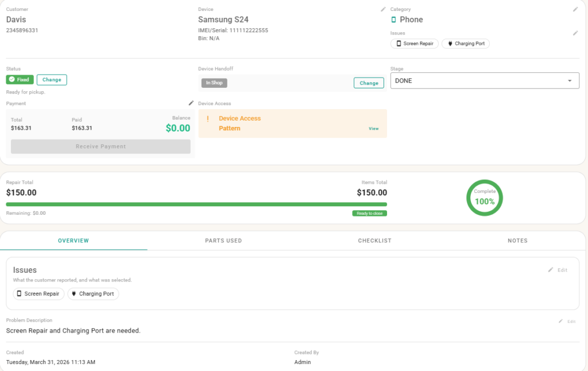Click the pencil icon for top Issues
The image size is (588, 371).
point(575,33)
